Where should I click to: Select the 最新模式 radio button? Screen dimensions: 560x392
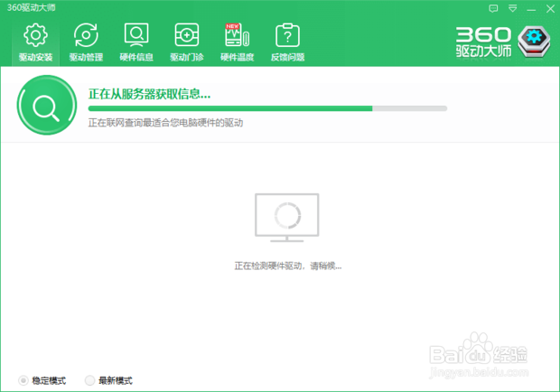click(89, 380)
